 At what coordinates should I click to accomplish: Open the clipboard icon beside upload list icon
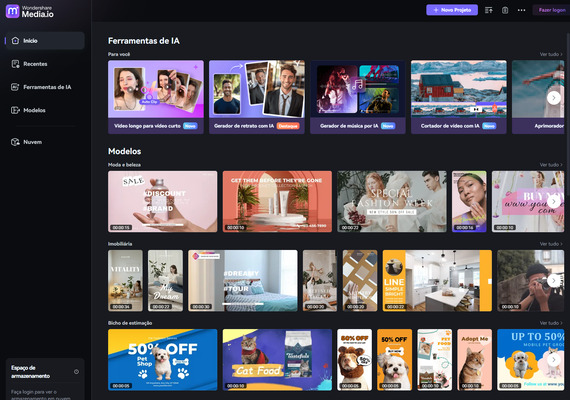click(505, 10)
